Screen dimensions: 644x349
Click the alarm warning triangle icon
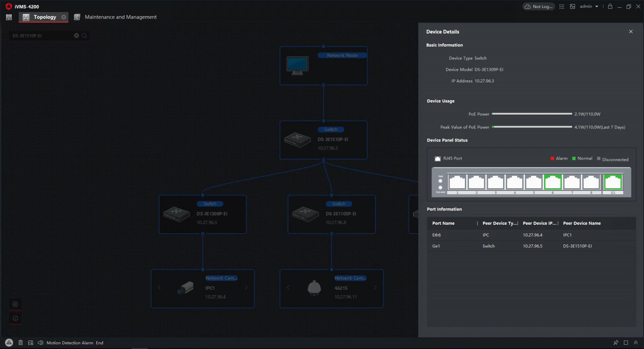pyautogui.click(x=9, y=343)
